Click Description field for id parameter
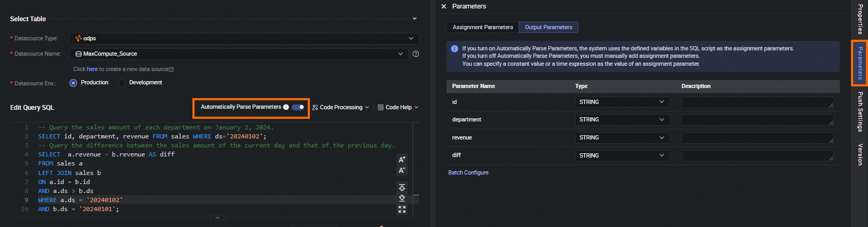The height and width of the screenshot is (227, 868). pyautogui.click(x=757, y=102)
